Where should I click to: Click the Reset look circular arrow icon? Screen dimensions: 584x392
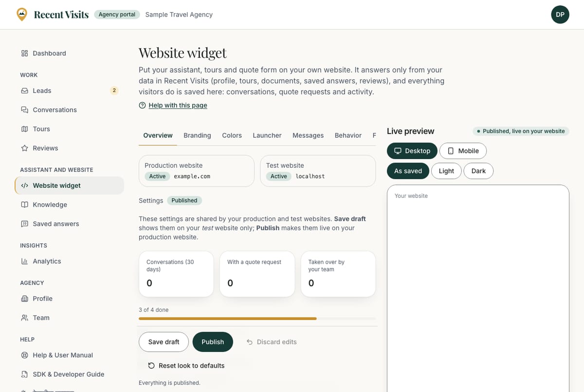151,366
